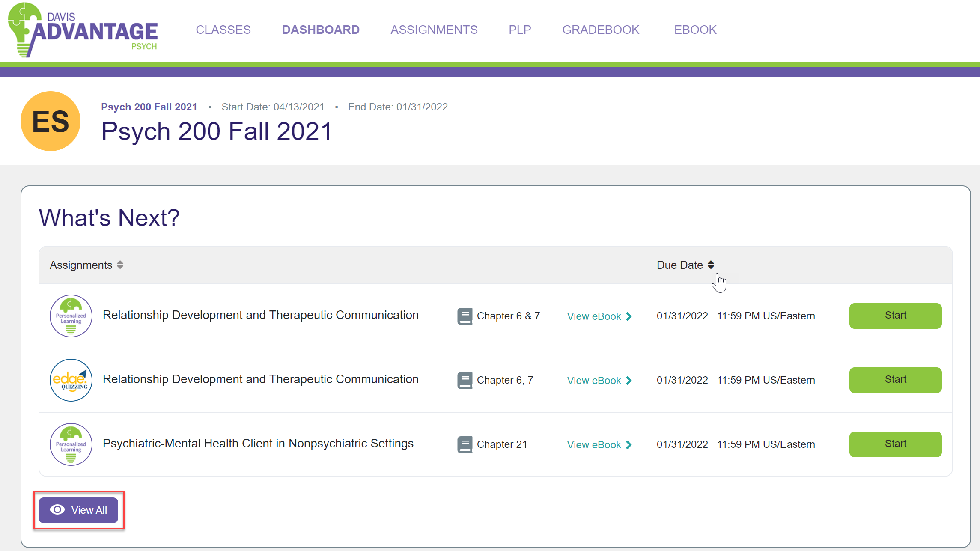Open the Assignments navigation item

[x=434, y=30]
